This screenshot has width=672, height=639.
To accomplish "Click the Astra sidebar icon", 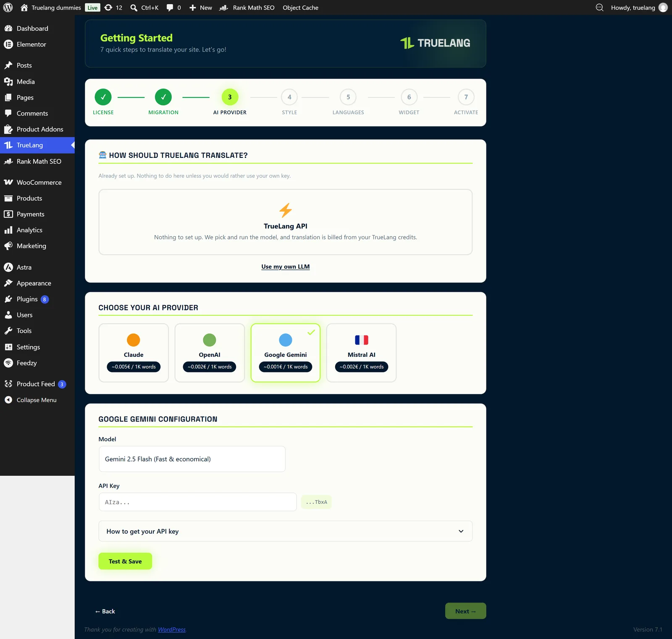I will coord(8,267).
